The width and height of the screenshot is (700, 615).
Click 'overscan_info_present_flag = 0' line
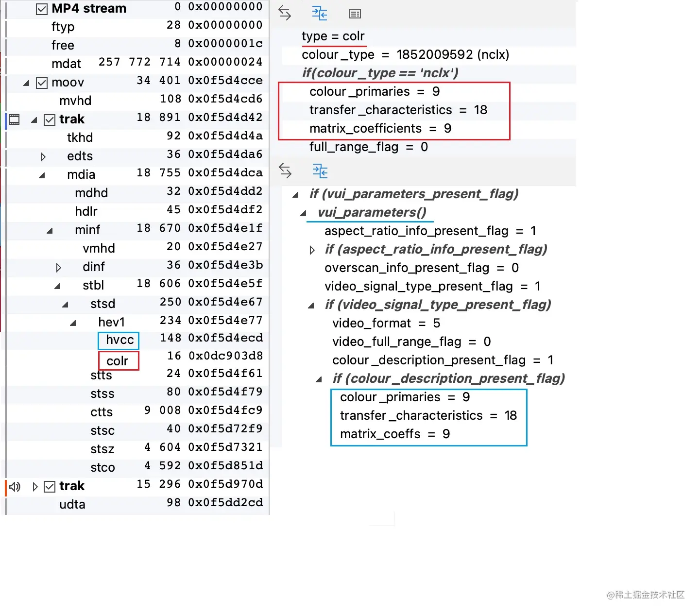pos(422,268)
